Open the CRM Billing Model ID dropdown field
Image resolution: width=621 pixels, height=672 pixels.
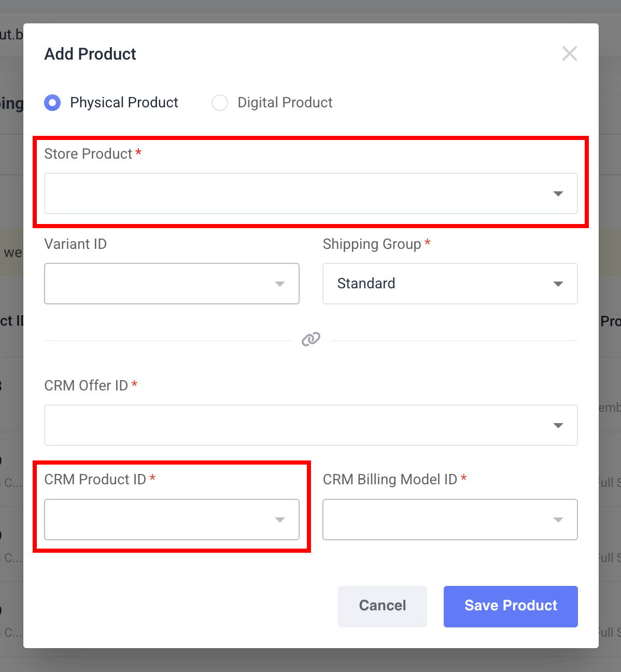(x=450, y=520)
